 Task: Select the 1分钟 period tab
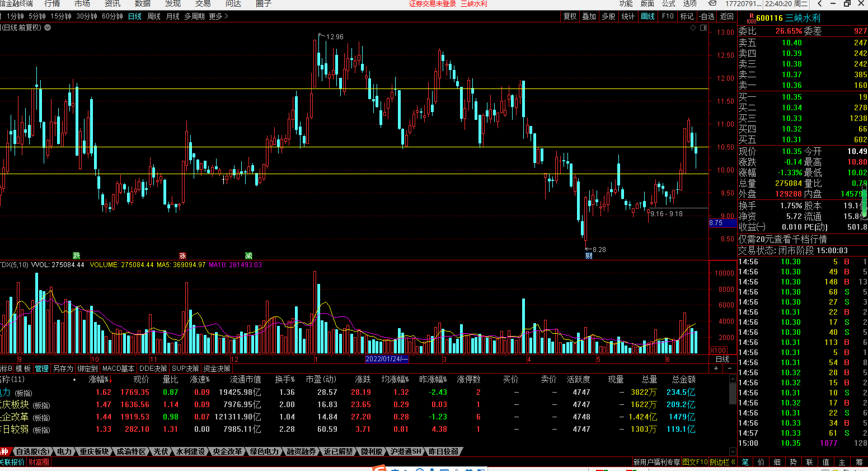(x=15, y=17)
